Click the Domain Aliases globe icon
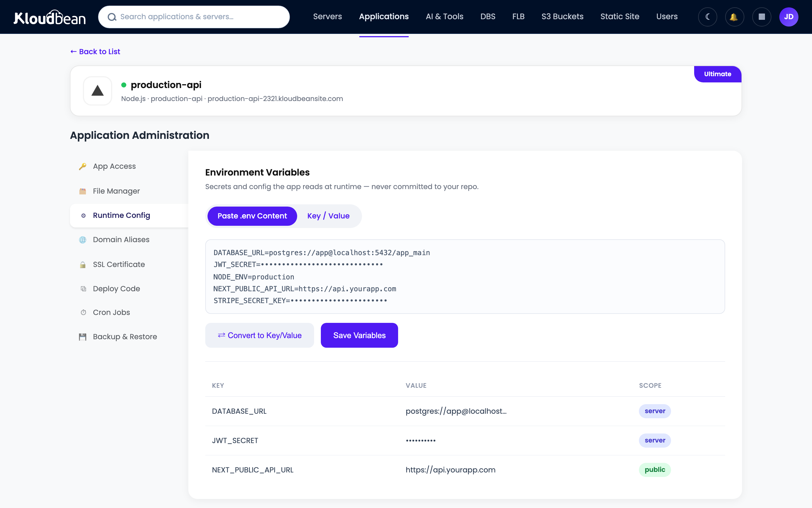The height and width of the screenshot is (508, 812). point(83,240)
